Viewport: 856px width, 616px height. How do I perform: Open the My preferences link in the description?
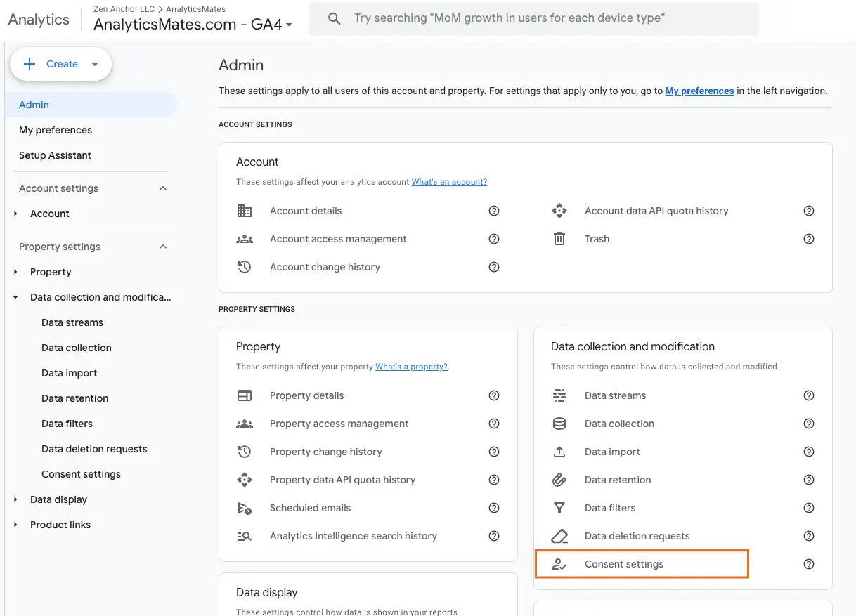(x=699, y=91)
